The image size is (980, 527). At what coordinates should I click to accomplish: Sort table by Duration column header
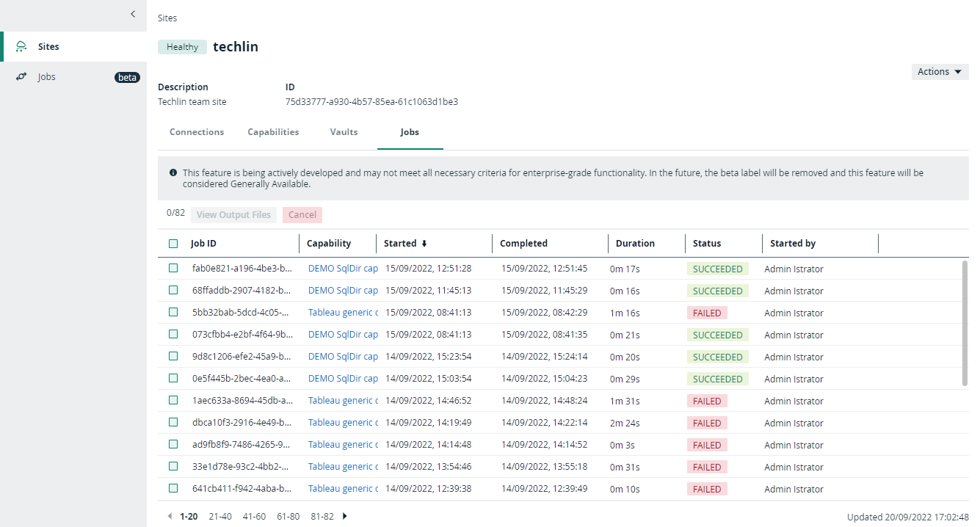click(x=635, y=244)
